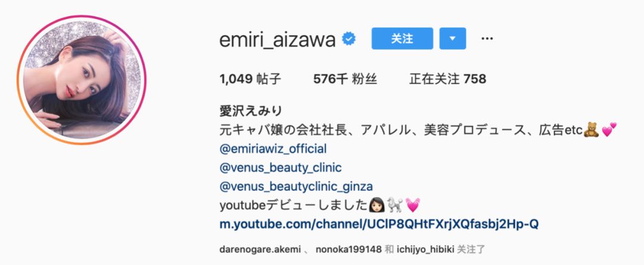
Task: Click the emiri_aizawa username heading
Action: (x=278, y=40)
